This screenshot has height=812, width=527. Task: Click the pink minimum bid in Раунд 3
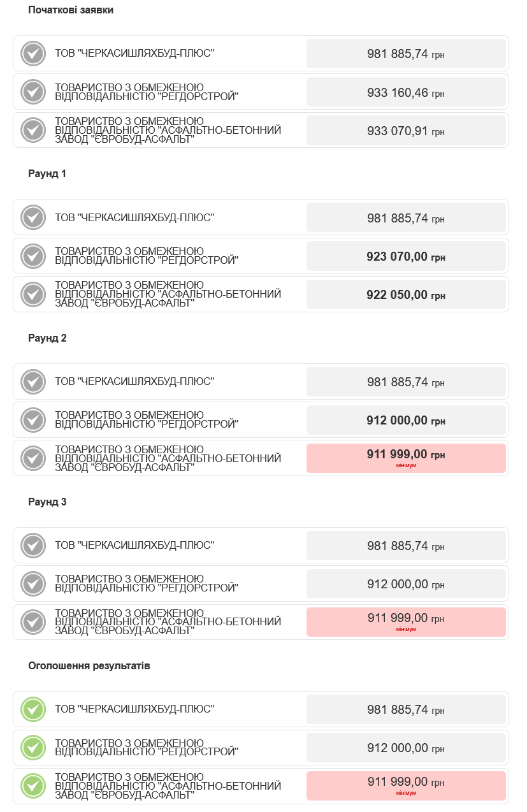tap(406, 622)
